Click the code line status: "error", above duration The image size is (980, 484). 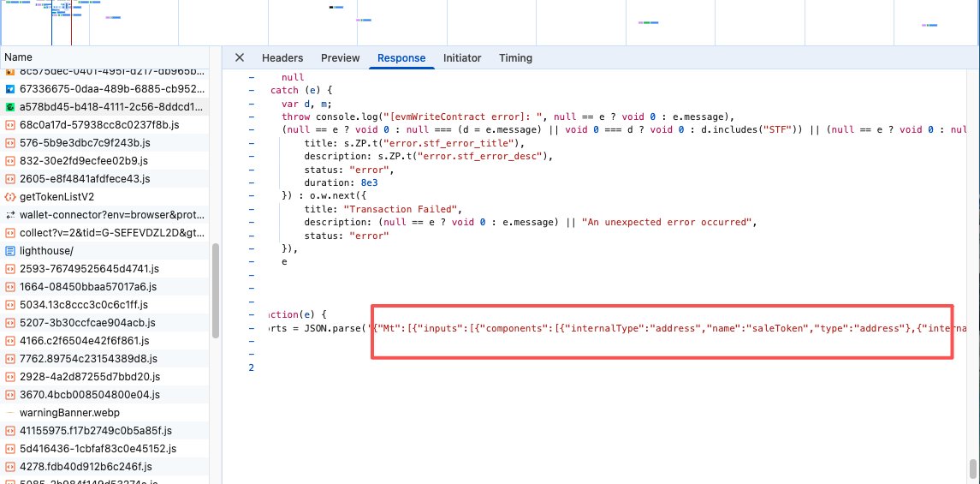click(349, 170)
